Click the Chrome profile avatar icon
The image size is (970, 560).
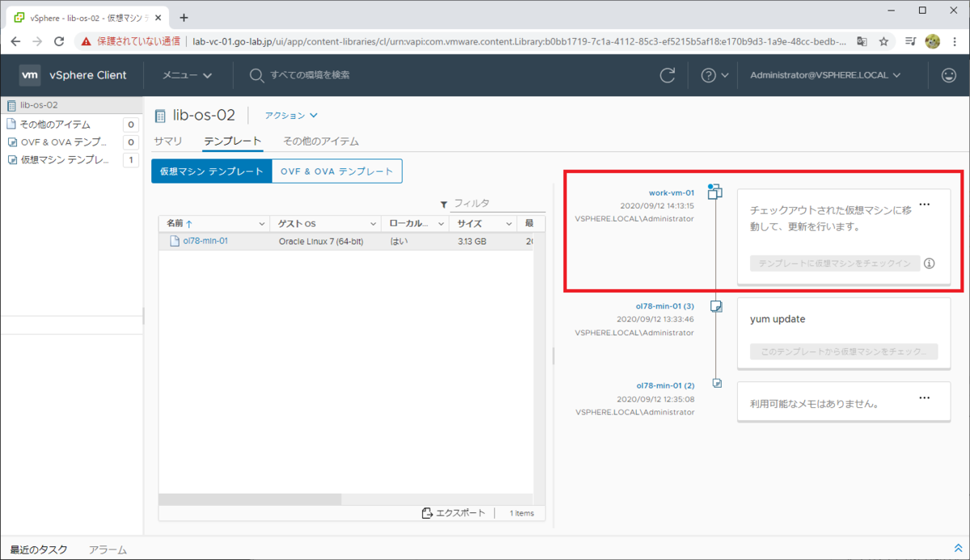point(932,41)
